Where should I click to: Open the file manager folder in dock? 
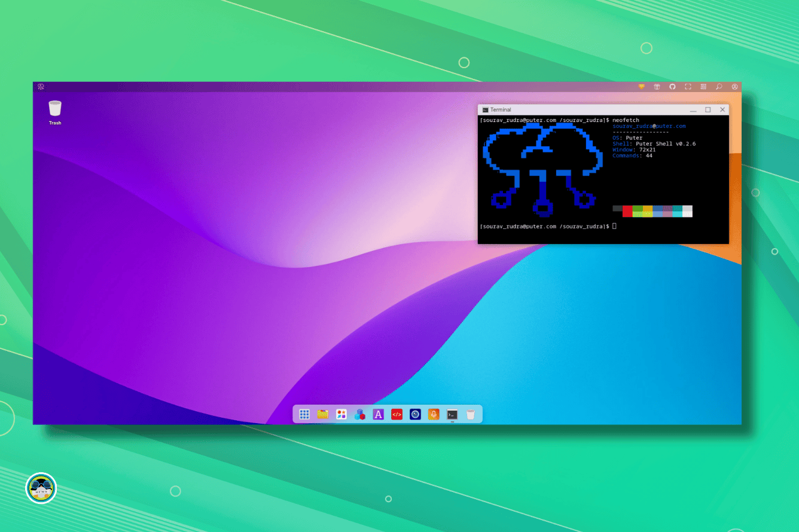pyautogui.click(x=323, y=414)
